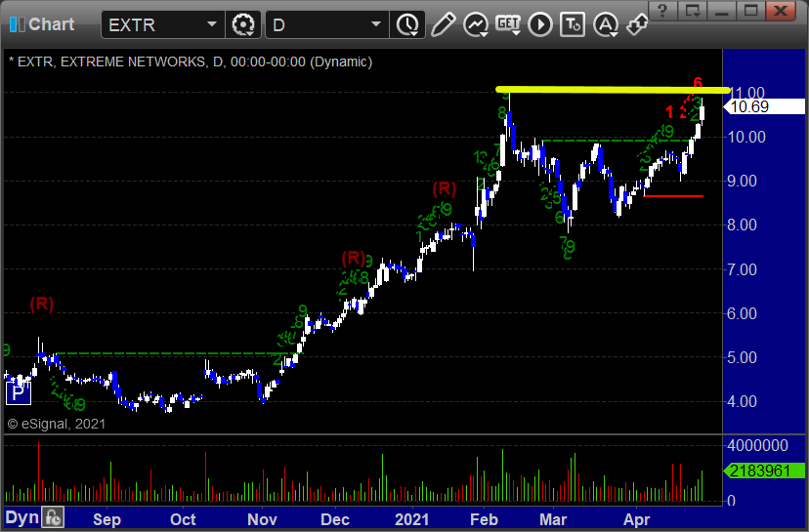Click the help question mark button

coord(662,11)
